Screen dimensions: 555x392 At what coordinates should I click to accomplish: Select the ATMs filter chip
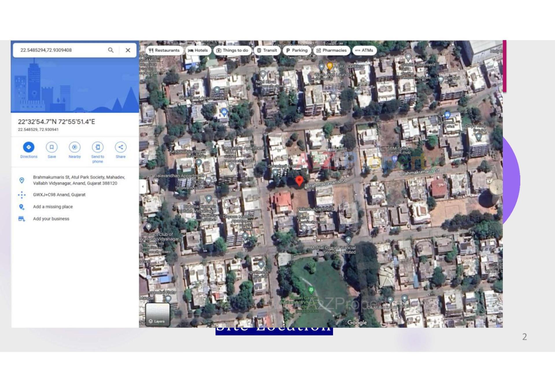[364, 50]
